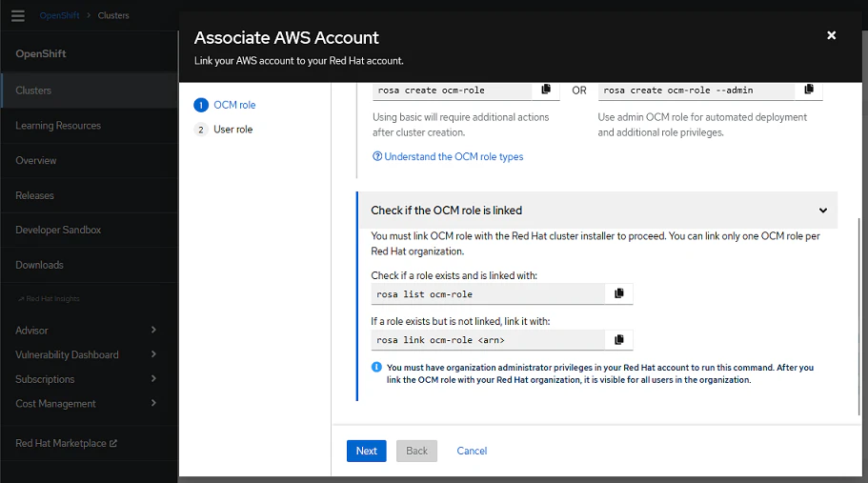Expand the Vulnerability Dashboard section
The height and width of the screenshot is (483, 868).
[x=153, y=354]
